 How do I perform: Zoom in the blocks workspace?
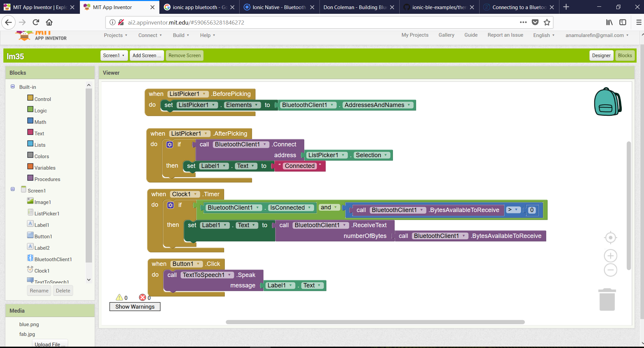point(610,256)
